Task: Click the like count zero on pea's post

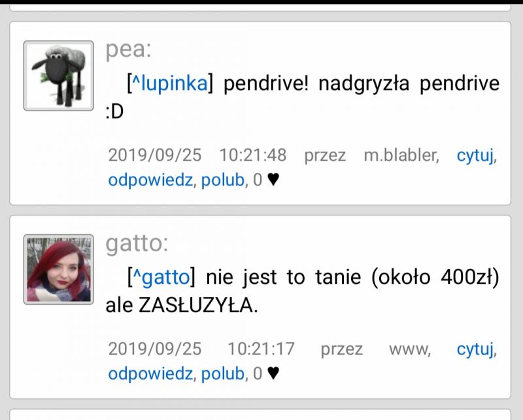Action: click(x=258, y=180)
